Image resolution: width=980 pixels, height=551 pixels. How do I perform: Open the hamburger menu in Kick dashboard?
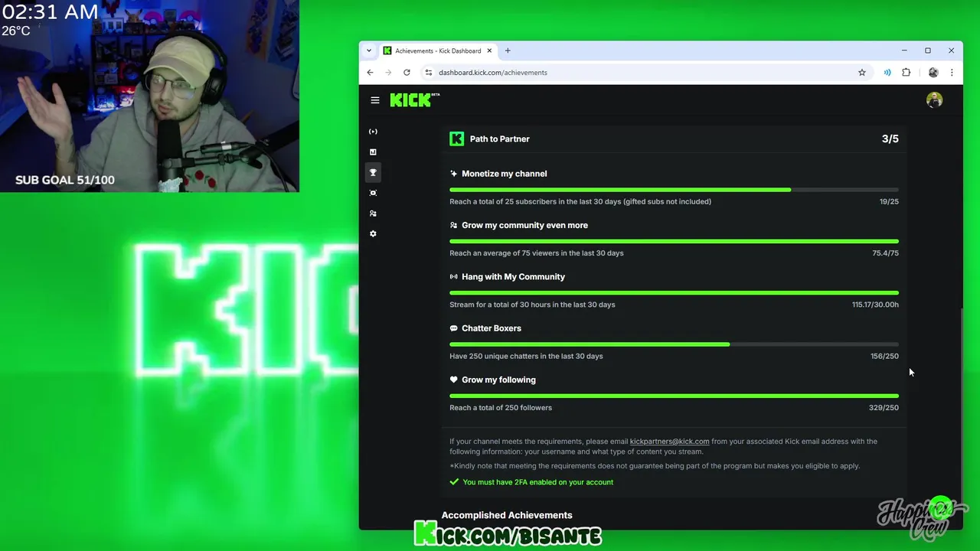pos(375,100)
